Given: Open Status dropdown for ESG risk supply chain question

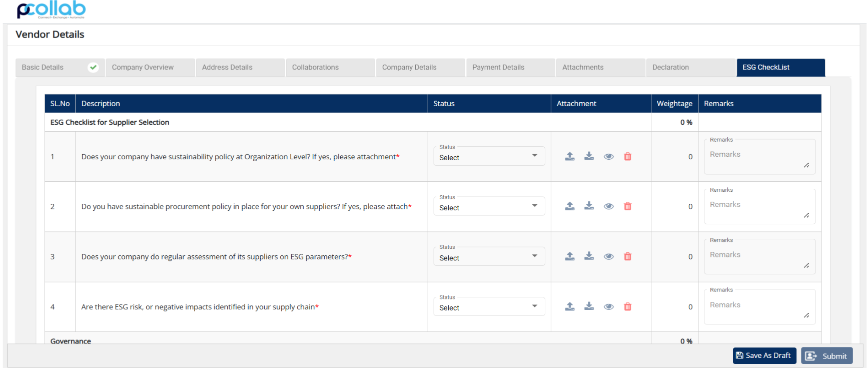Looking at the screenshot, I should 489,306.
